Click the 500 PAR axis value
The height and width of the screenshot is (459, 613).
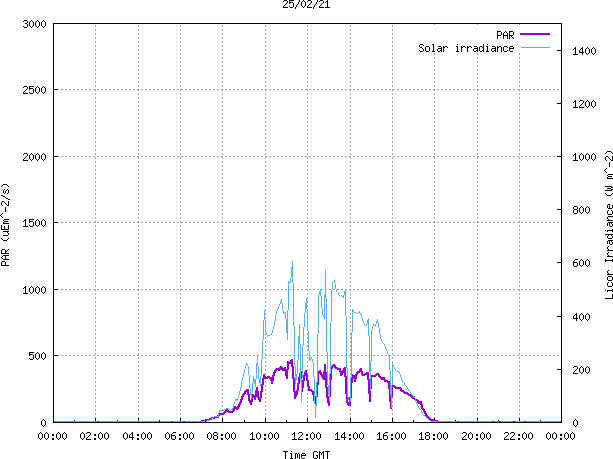(38, 356)
